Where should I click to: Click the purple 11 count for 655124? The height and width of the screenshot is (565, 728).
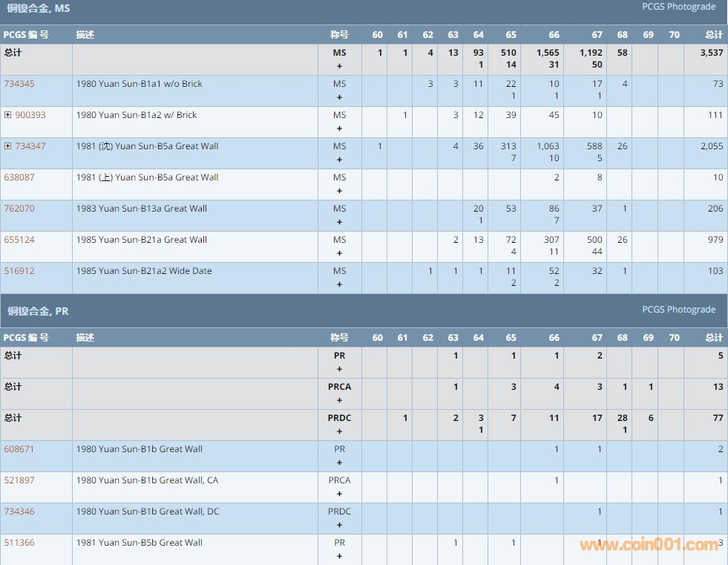pyautogui.click(x=554, y=252)
